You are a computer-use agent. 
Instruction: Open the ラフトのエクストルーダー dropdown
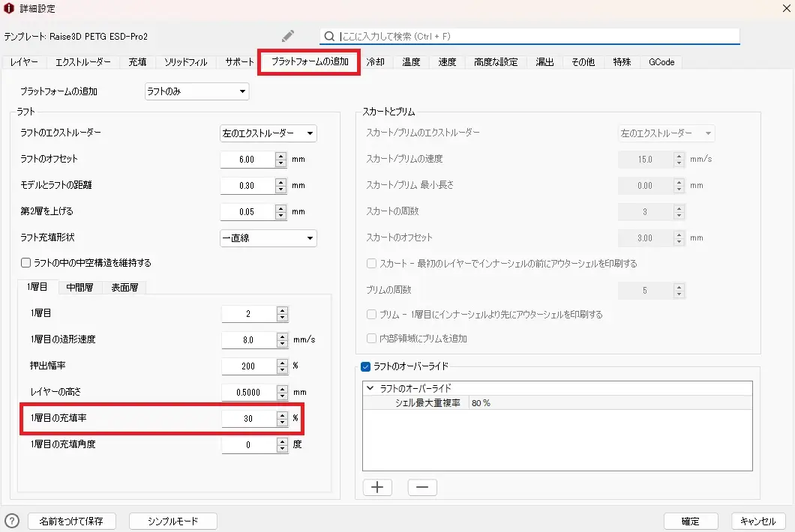tap(268, 133)
